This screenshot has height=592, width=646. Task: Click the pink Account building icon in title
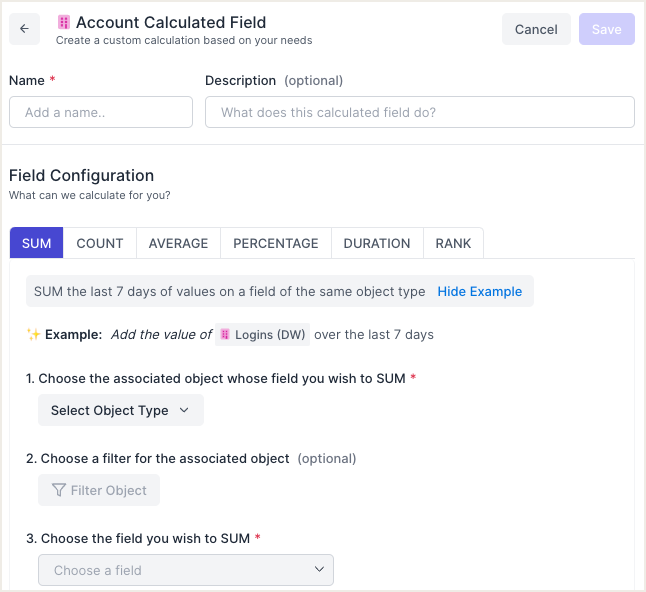[x=63, y=22]
